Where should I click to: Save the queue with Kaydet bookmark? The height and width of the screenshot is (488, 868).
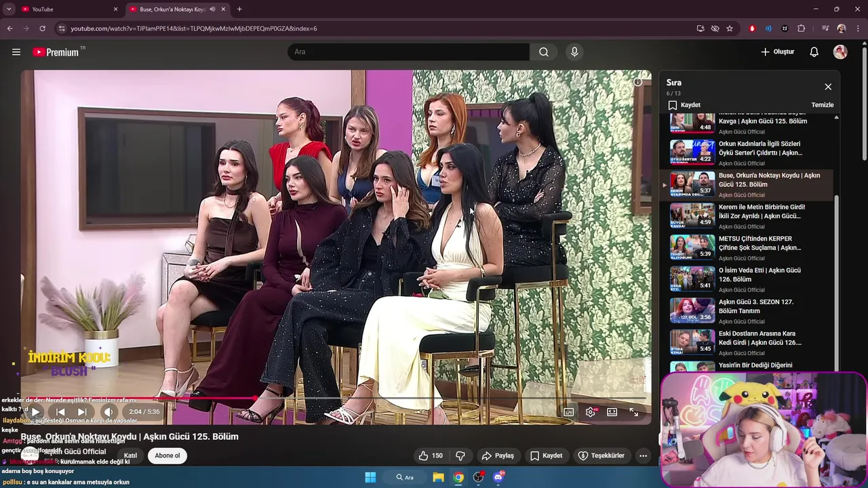[684, 105]
